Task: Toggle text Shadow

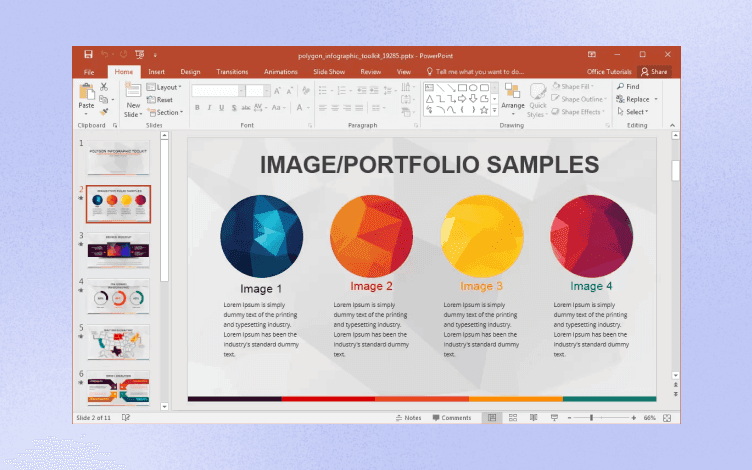Action: [234, 108]
